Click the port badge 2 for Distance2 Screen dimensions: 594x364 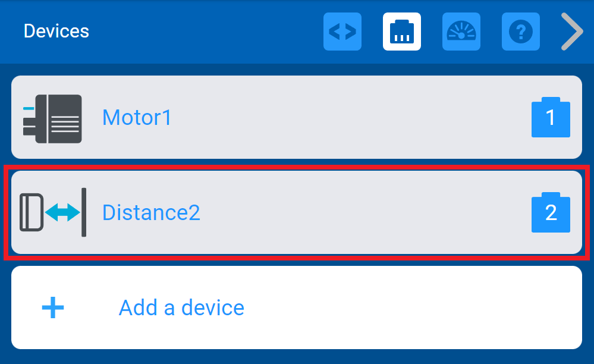550,212
